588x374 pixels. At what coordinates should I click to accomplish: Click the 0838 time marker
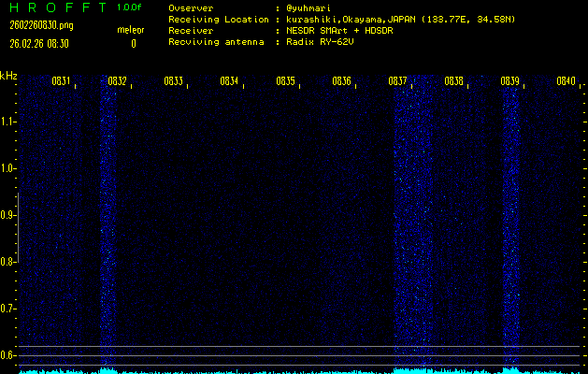tap(453, 81)
